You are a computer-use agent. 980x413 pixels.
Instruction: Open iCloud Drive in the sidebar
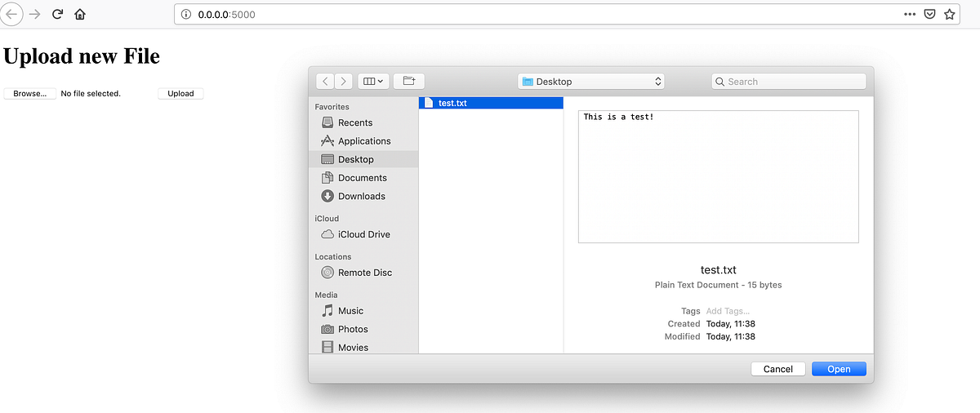[364, 234]
